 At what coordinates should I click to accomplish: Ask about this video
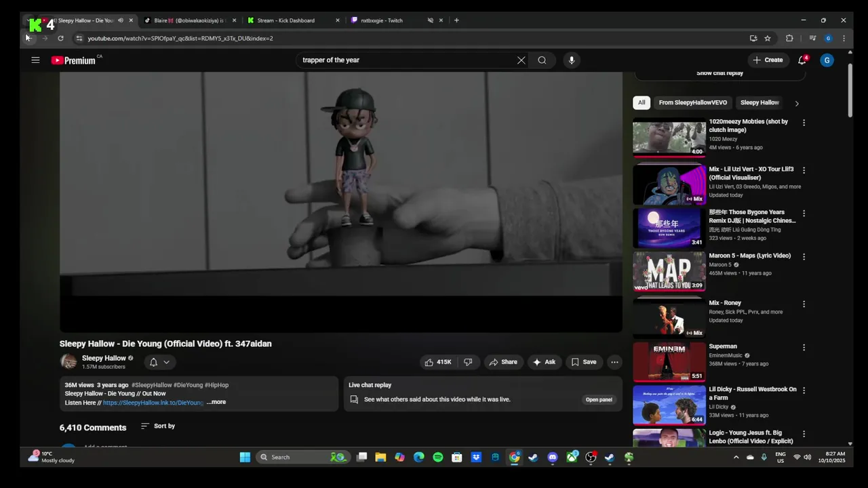545,362
